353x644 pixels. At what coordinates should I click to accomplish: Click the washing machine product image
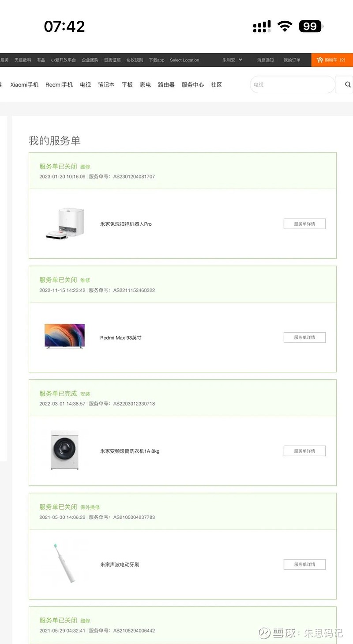click(x=64, y=450)
